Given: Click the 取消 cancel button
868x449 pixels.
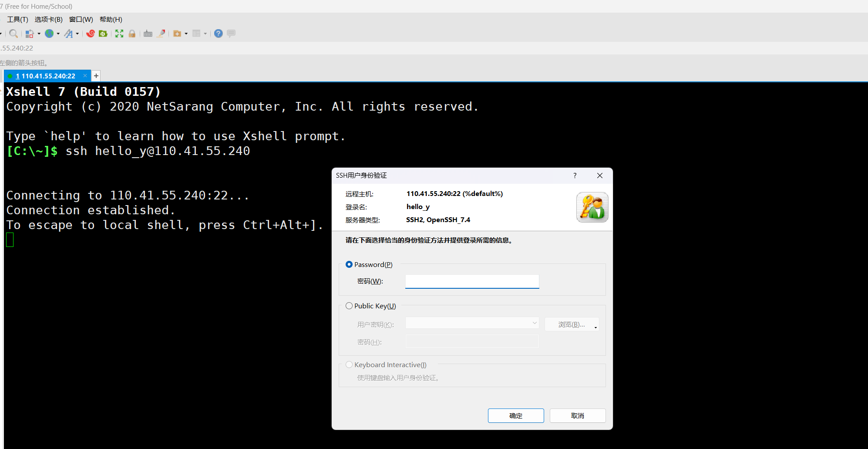Looking at the screenshot, I should point(578,415).
